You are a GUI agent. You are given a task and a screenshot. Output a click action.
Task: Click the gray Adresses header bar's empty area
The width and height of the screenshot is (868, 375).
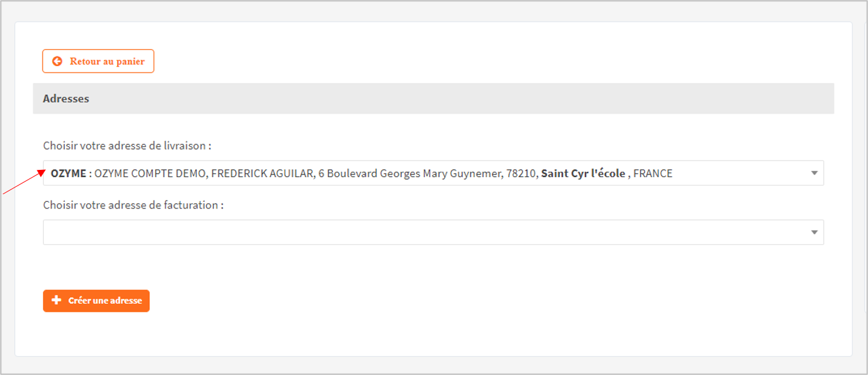click(458, 99)
